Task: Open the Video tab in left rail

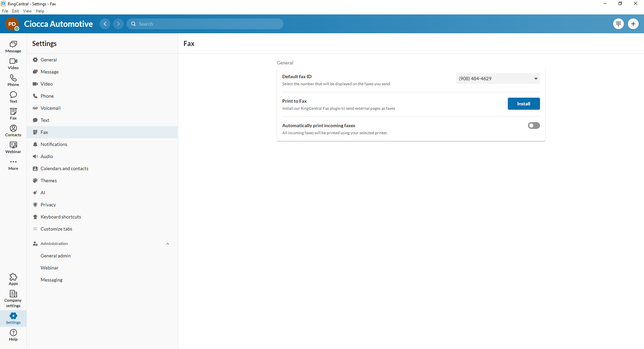Action: (x=13, y=63)
